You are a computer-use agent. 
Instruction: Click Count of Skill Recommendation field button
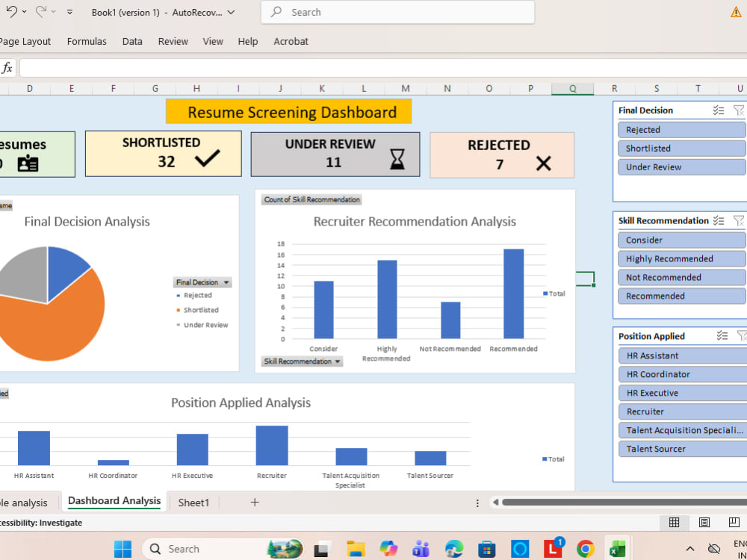coord(311,199)
